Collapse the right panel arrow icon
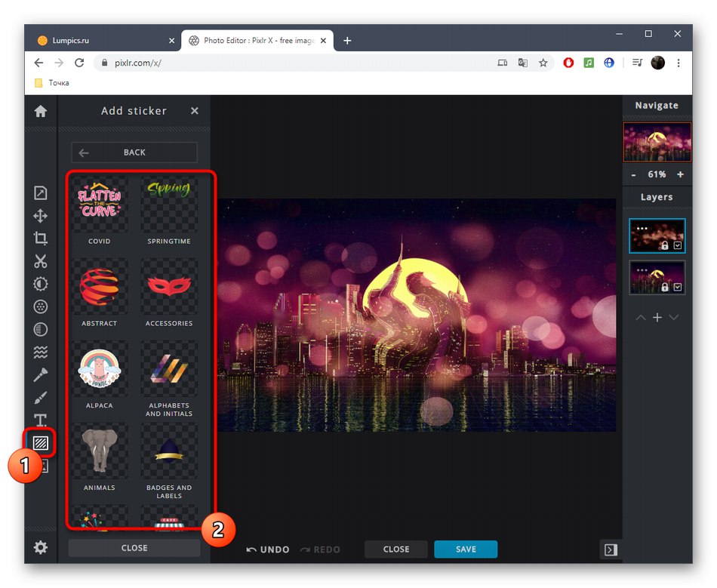The image size is (717, 588). click(611, 550)
